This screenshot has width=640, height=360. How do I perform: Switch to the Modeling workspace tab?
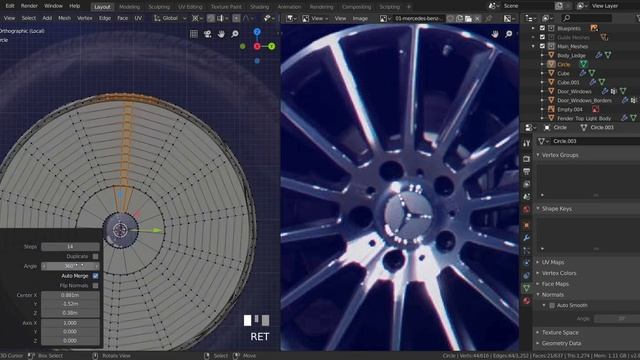click(129, 7)
